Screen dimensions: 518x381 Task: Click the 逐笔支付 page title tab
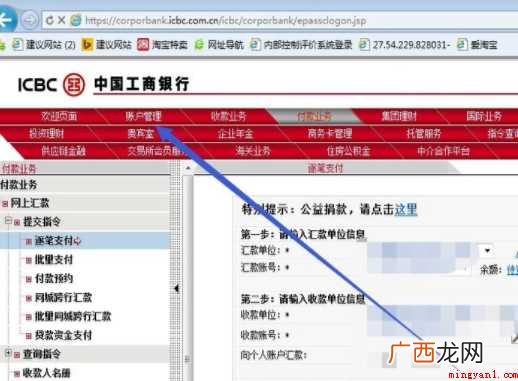[x=325, y=168]
